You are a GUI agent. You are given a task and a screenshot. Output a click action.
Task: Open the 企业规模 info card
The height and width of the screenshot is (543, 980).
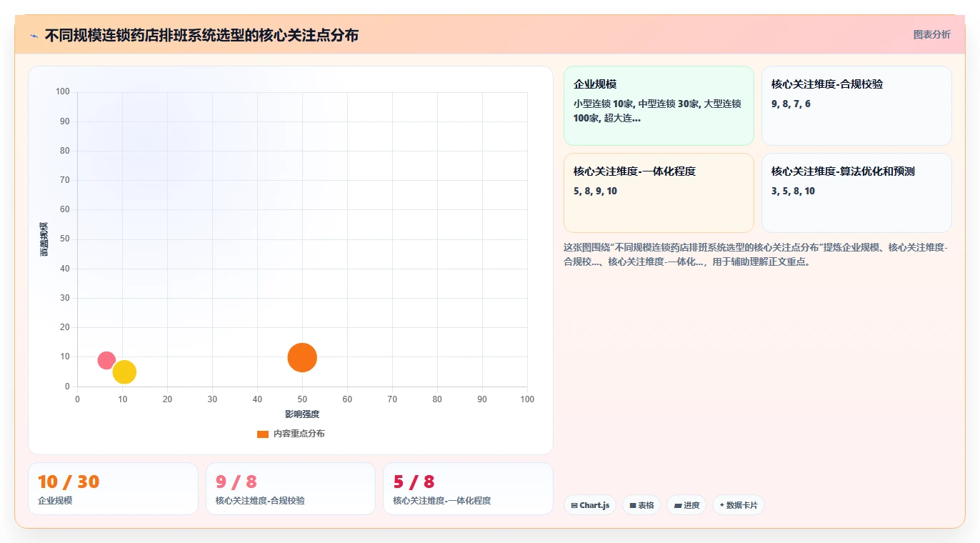pyautogui.click(x=659, y=106)
